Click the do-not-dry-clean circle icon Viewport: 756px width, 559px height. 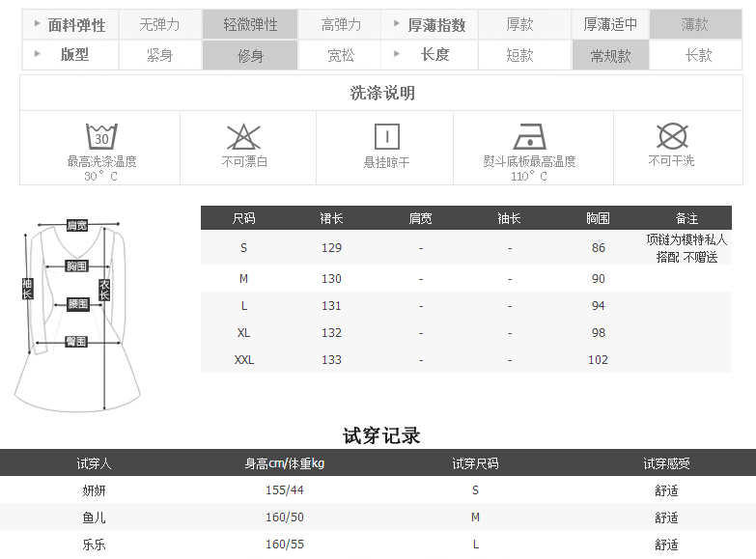tap(672, 136)
